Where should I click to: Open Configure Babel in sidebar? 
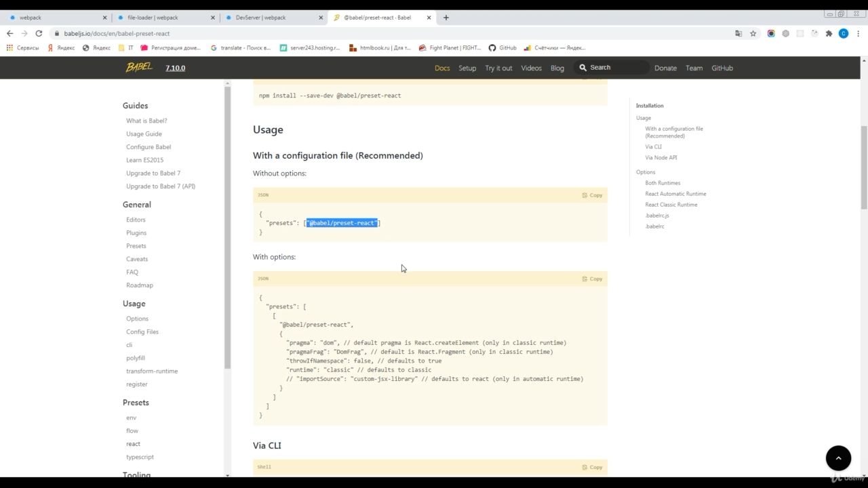click(x=149, y=146)
